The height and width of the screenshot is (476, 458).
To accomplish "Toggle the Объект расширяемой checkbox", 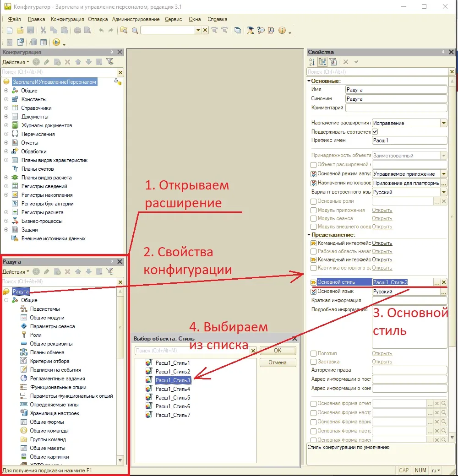I will [x=314, y=165].
